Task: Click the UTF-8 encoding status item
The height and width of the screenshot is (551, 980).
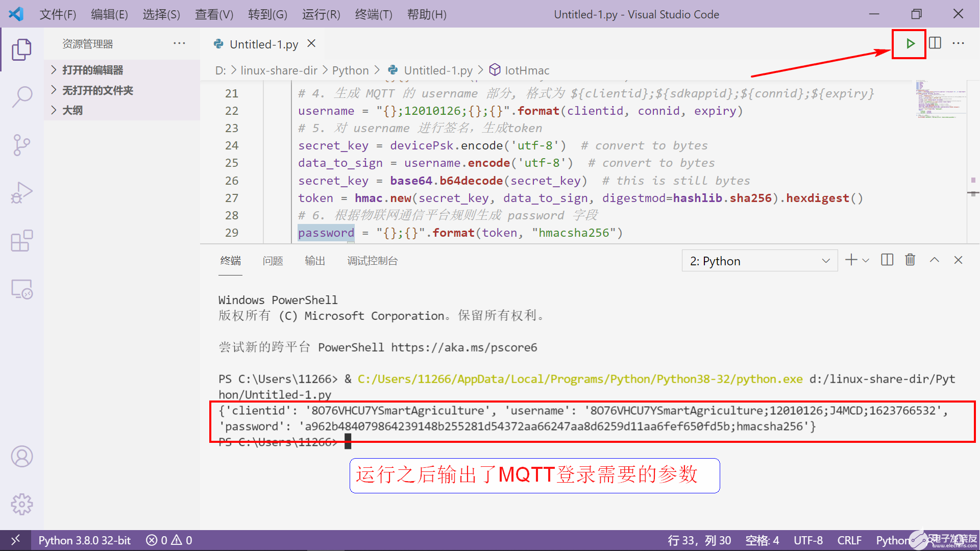Action: click(x=808, y=540)
